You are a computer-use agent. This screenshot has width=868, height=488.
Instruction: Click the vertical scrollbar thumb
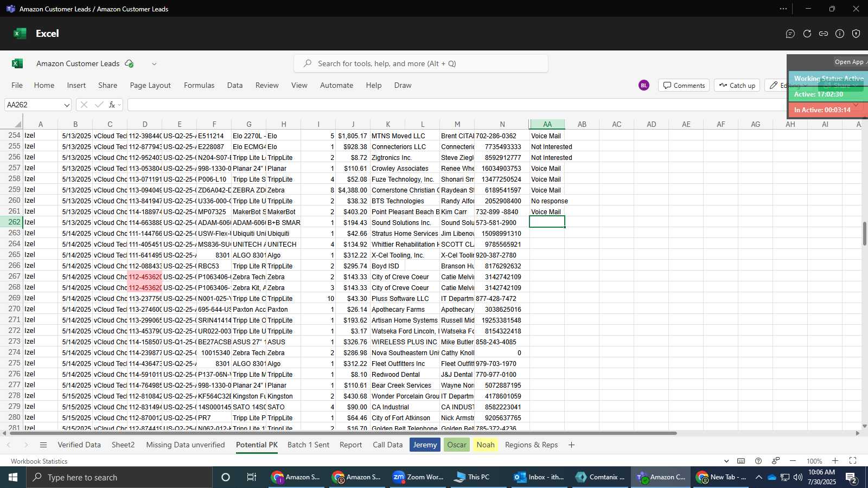coord(864,234)
